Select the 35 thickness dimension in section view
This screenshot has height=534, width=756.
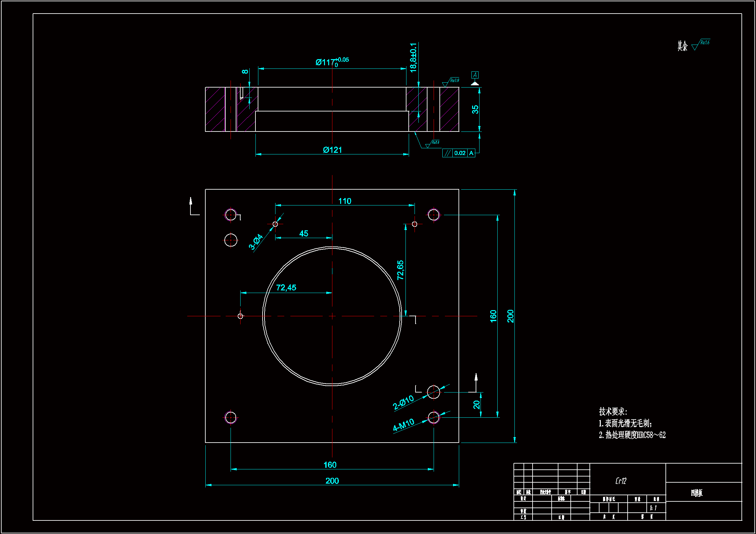click(x=475, y=110)
